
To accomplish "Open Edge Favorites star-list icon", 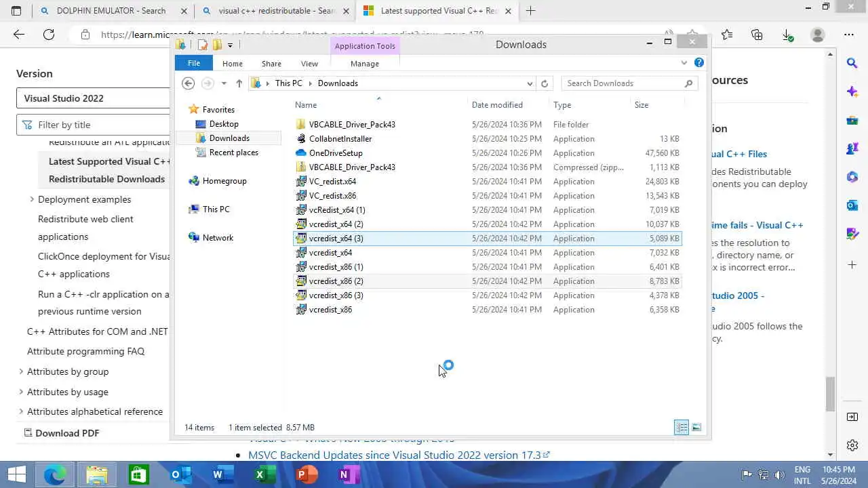I will click(727, 35).
